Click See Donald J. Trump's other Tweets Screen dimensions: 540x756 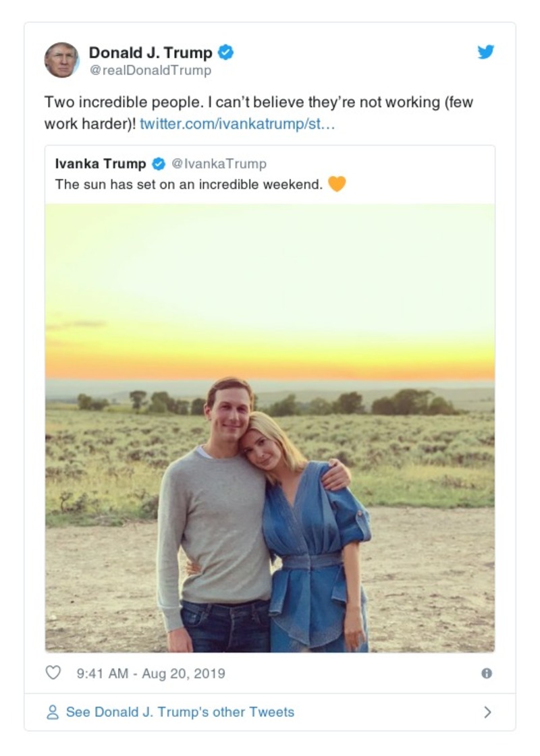click(180, 712)
